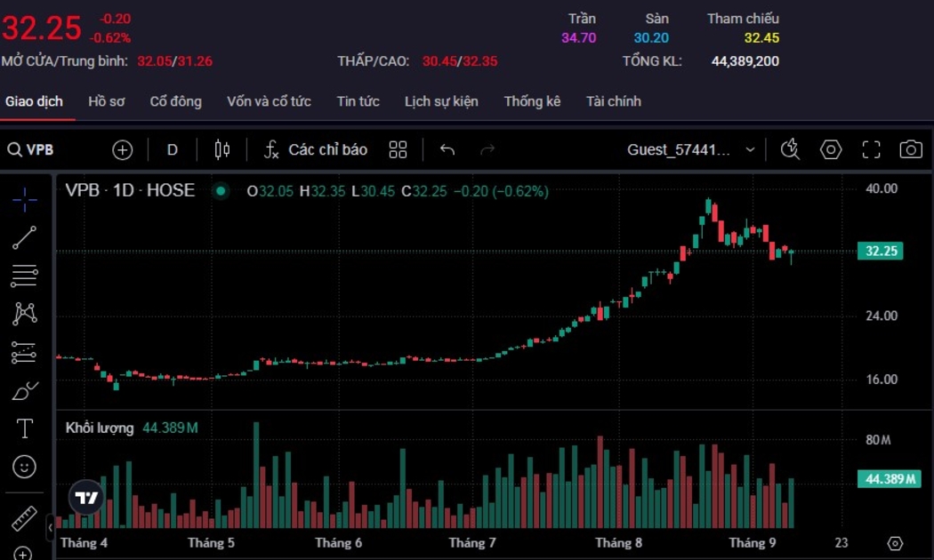
Task: Open chart settings hexagon icon
Action: pyautogui.click(x=831, y=149)
